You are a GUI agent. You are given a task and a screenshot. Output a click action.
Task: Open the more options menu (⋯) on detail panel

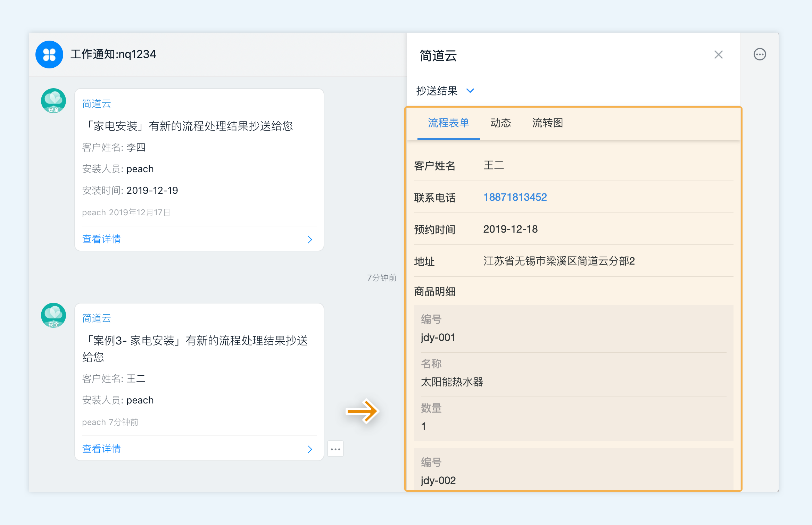760,55
